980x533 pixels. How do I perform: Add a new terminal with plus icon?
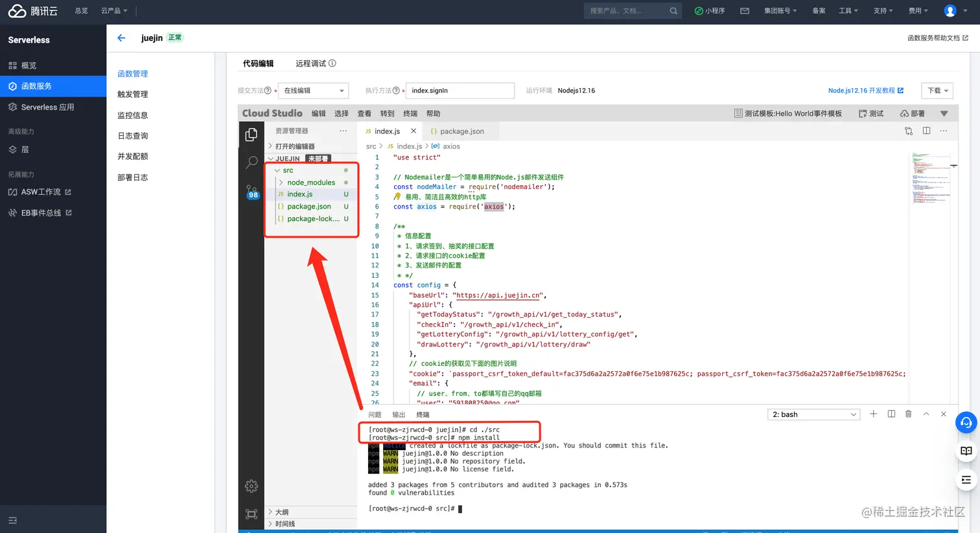(873, 414)
